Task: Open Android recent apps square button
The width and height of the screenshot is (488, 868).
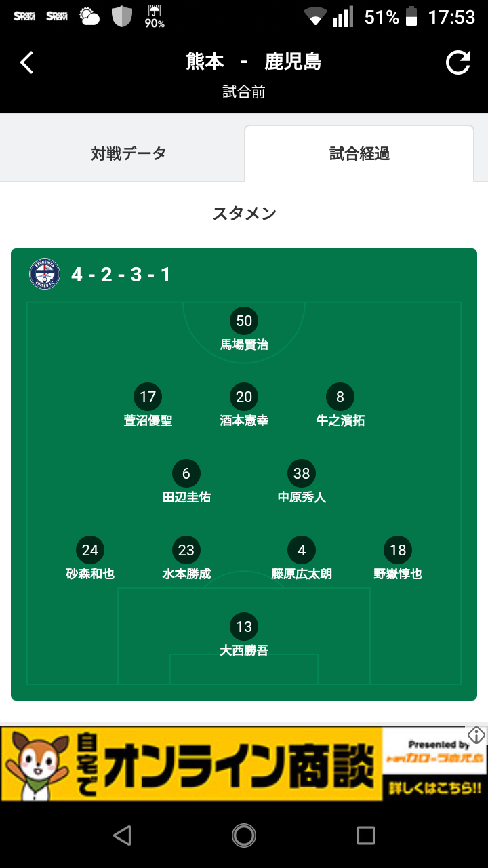Action: coord(366,835)
